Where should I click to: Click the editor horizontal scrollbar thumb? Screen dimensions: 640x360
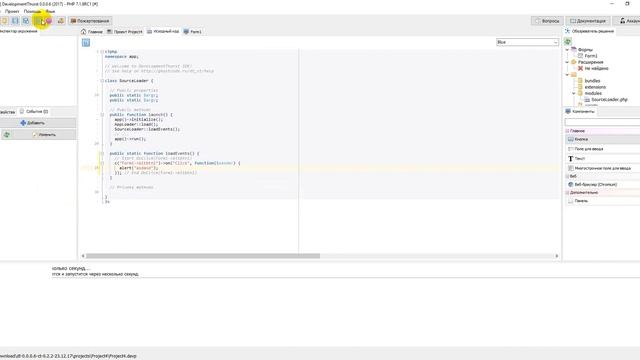point(203,256)
